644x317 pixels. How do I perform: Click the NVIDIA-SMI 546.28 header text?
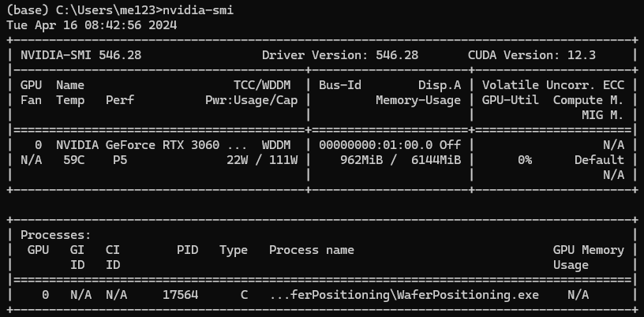[x=81, y=55]
